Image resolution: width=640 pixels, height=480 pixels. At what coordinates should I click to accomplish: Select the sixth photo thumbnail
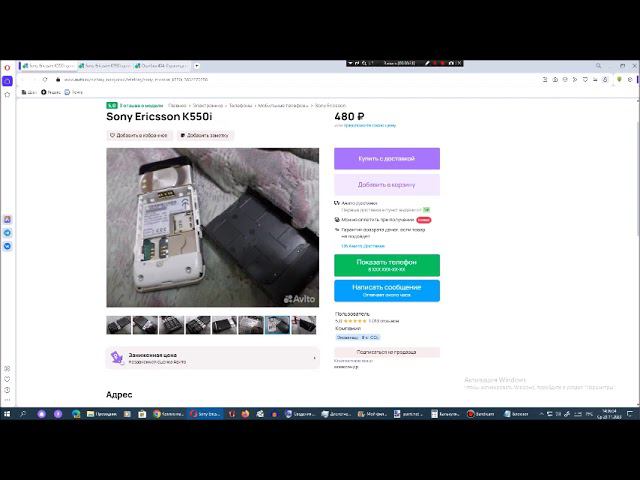point(251,325)
